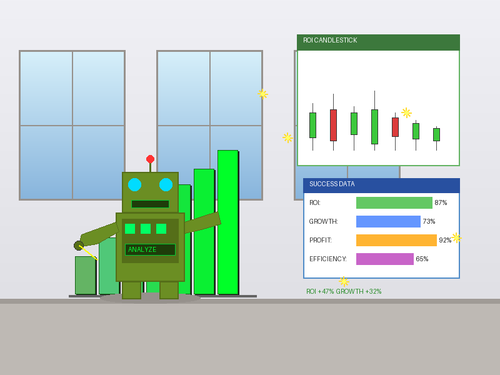Click the leftmost green square on robot's chest
The width and height of the screenshot is (500, 375).
click(130, 229)
